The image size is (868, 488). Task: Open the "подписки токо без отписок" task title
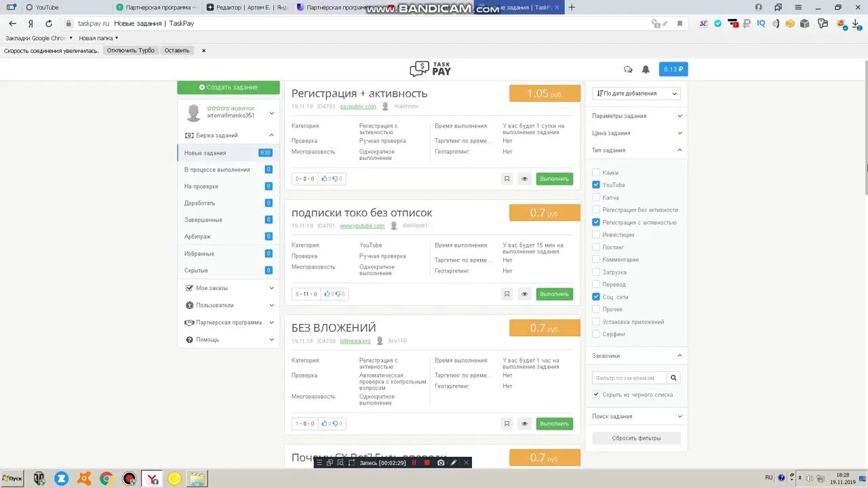tap(362, 213)
